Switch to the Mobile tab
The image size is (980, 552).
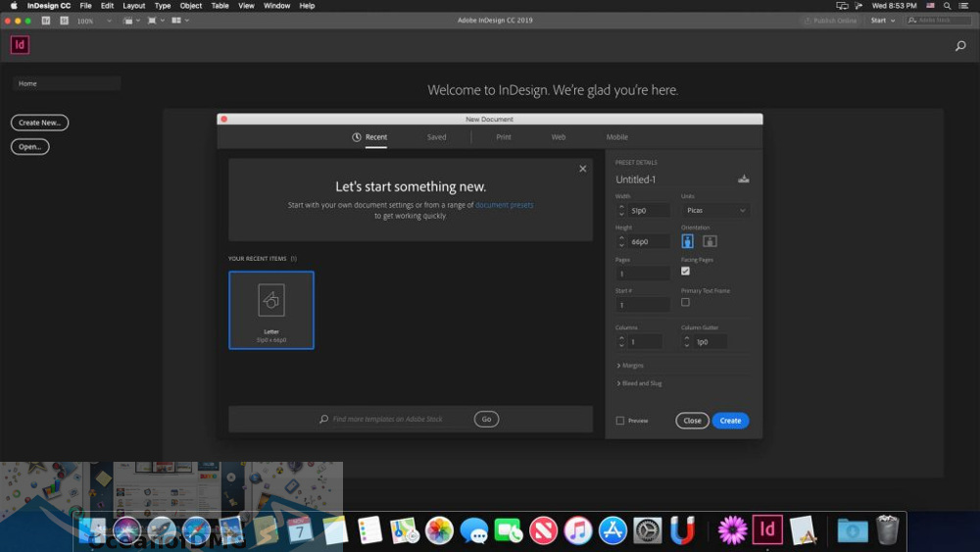616,137
